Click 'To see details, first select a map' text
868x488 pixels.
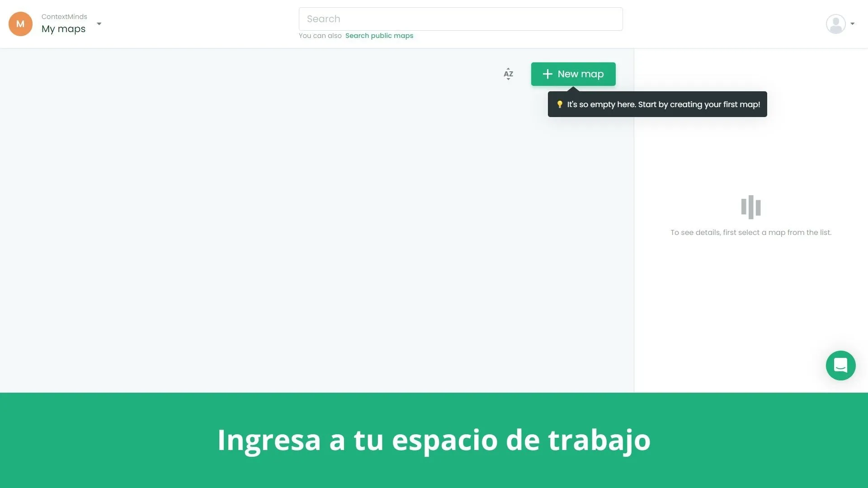click(750, 233)
